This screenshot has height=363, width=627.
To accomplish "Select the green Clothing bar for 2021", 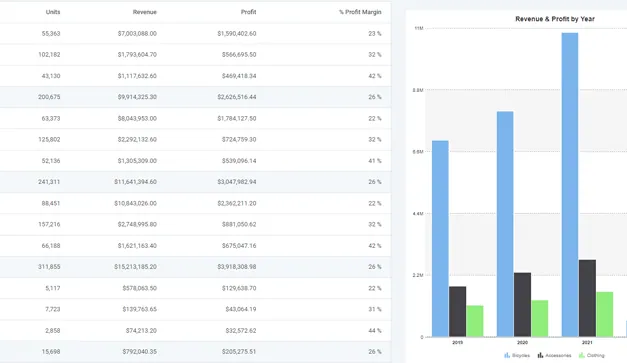I will click(x=605, y=314).
